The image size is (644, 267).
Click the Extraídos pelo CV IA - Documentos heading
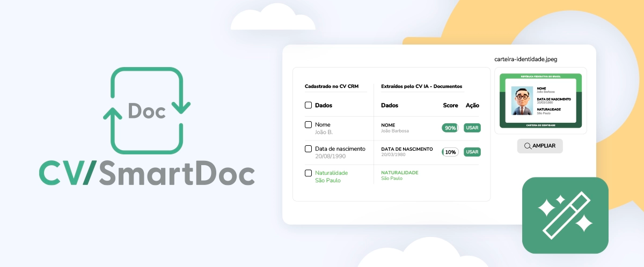[421, 86]
